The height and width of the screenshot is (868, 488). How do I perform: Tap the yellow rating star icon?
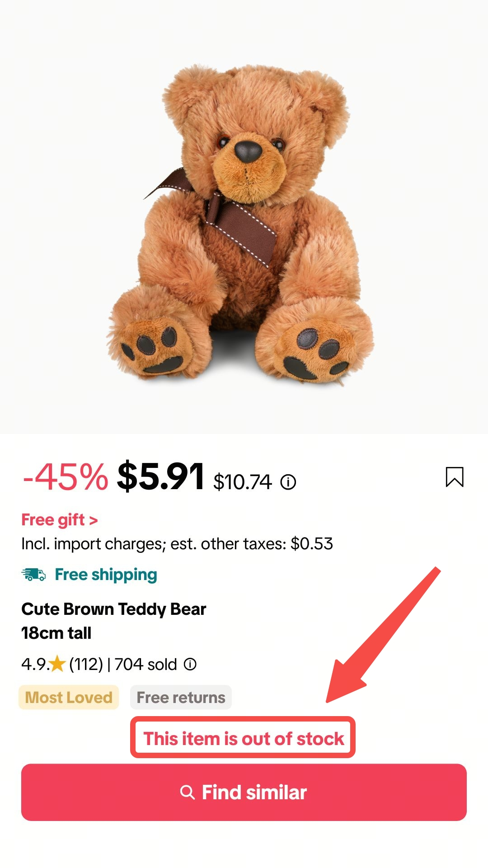(57, 664)
